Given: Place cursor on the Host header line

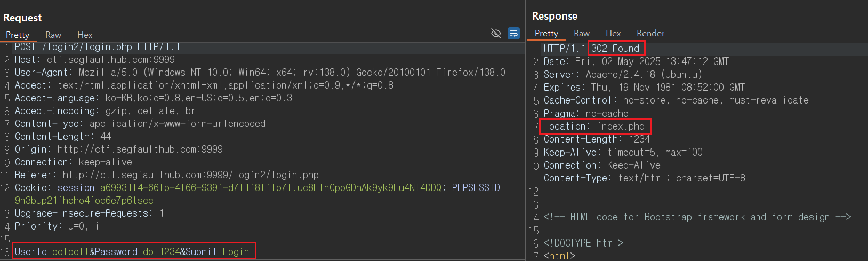Looking at the screenshot, I should pyautogui.click(x=95, y=60).
